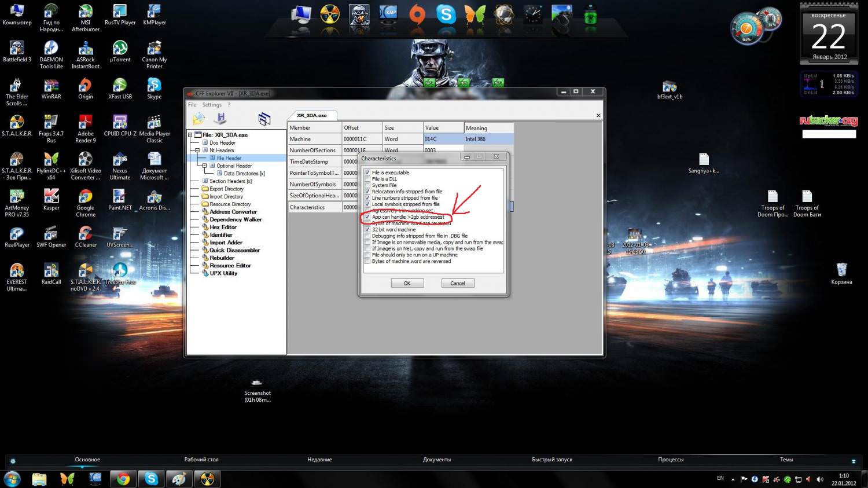Image resolution: width=868 pixels, height=488 pixels.
Task: Click Cancel in the Characteristics dialog
Action: click(x=458, y=283)
